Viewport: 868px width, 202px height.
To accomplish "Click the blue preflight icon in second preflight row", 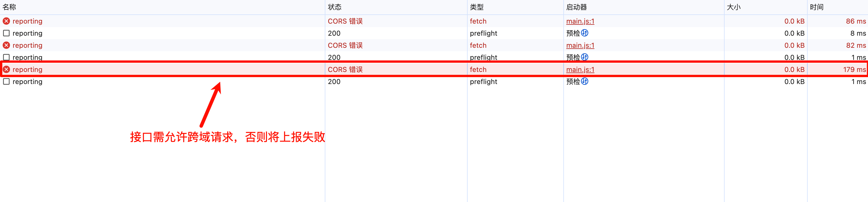I will tap(585, 57).
